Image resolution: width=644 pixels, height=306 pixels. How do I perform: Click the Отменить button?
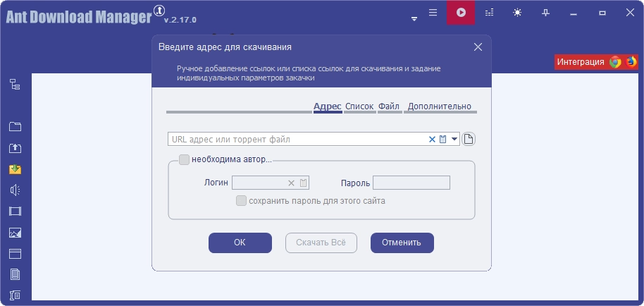coord(402,243)
